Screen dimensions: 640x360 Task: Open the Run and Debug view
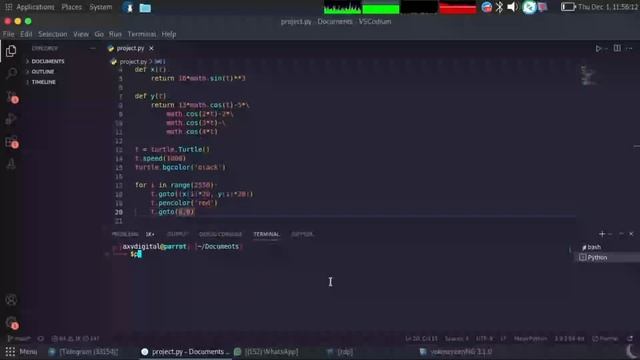(x=11, y=119)
